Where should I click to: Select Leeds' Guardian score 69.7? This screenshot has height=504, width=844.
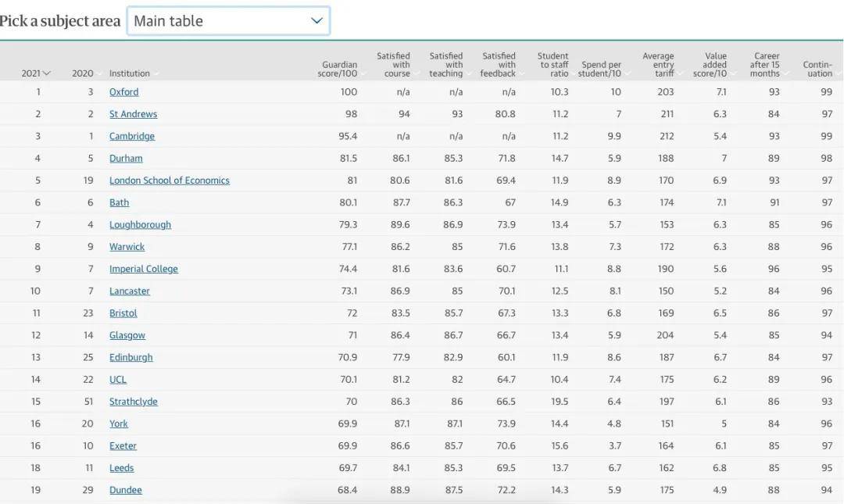348,467
